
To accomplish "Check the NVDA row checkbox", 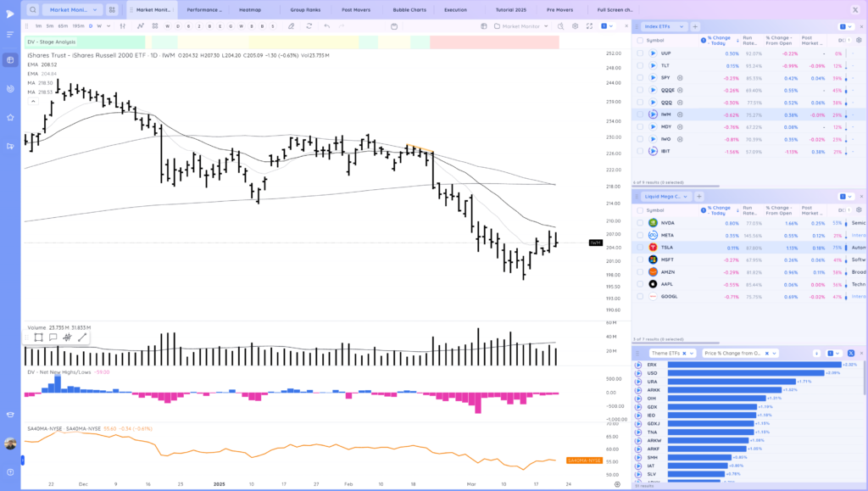I will click(x=640, y=223).
